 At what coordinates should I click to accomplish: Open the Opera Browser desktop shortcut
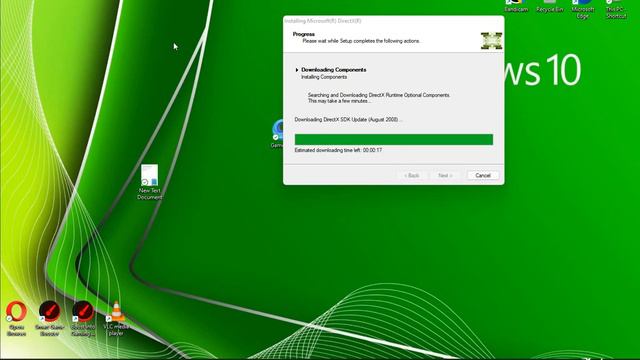click(x=16, y=318)
